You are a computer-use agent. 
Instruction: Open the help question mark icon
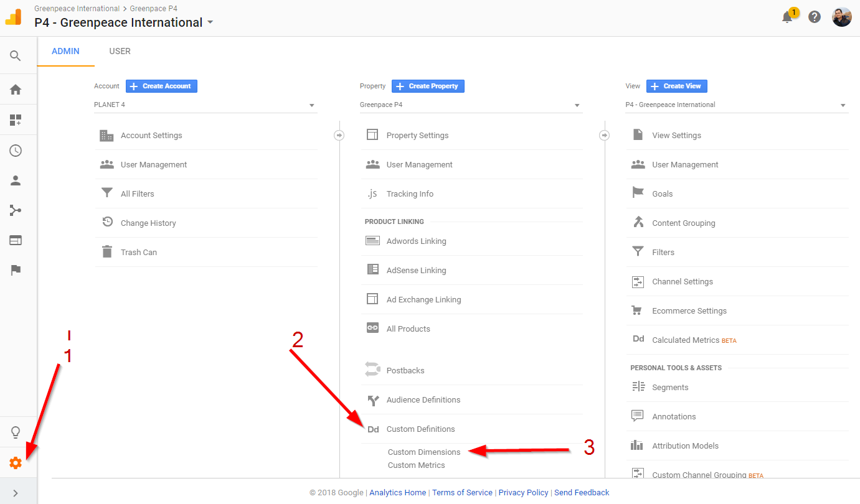(x=815, y=17)
